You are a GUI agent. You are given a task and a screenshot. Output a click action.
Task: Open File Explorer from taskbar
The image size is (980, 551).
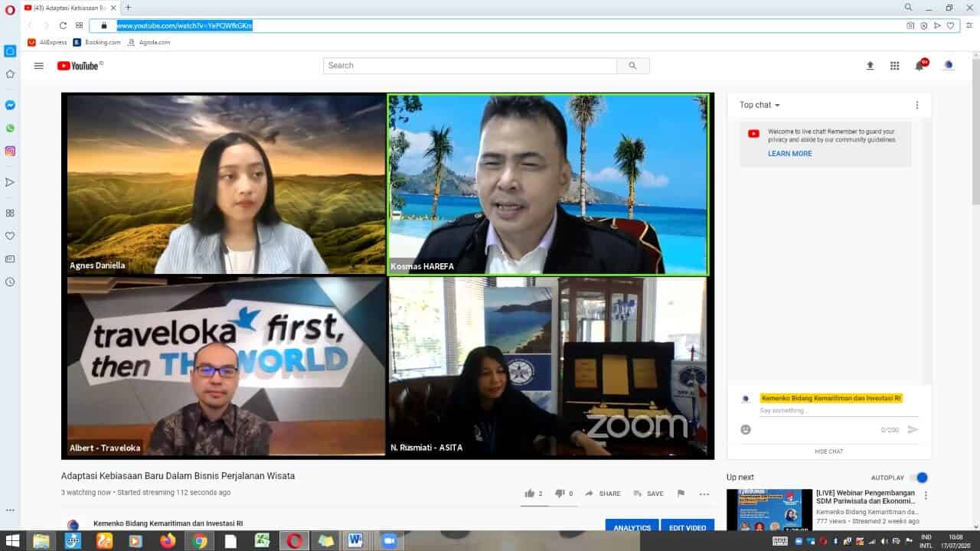point(41,541)
